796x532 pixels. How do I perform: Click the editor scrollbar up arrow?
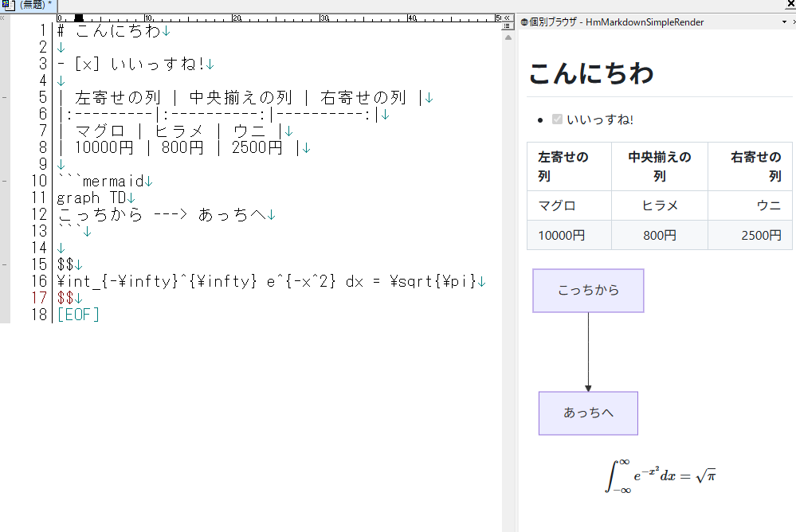pyautogui.click(x=508, y=37)
